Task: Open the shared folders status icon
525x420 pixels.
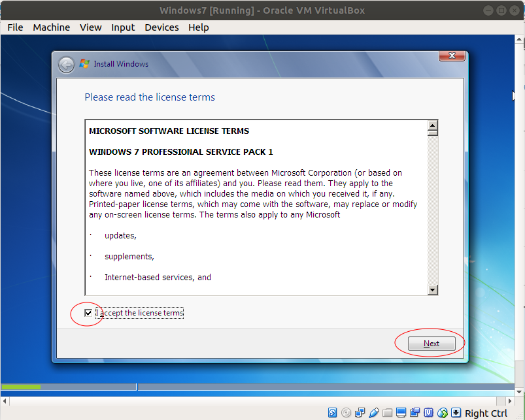Action: point(388,413)
